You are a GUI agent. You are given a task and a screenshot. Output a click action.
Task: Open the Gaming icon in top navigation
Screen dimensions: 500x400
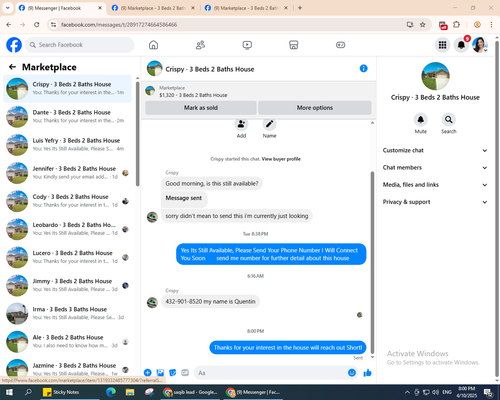pos(340,45)
